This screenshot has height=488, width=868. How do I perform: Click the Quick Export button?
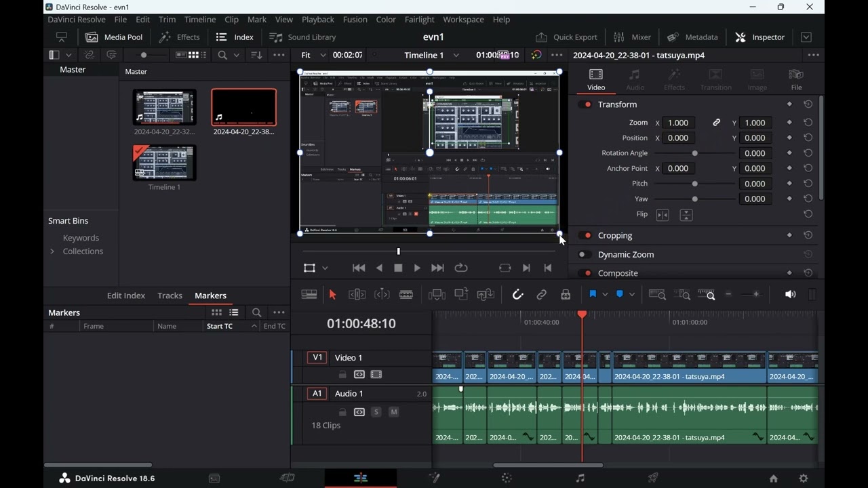tap(566, 37)
